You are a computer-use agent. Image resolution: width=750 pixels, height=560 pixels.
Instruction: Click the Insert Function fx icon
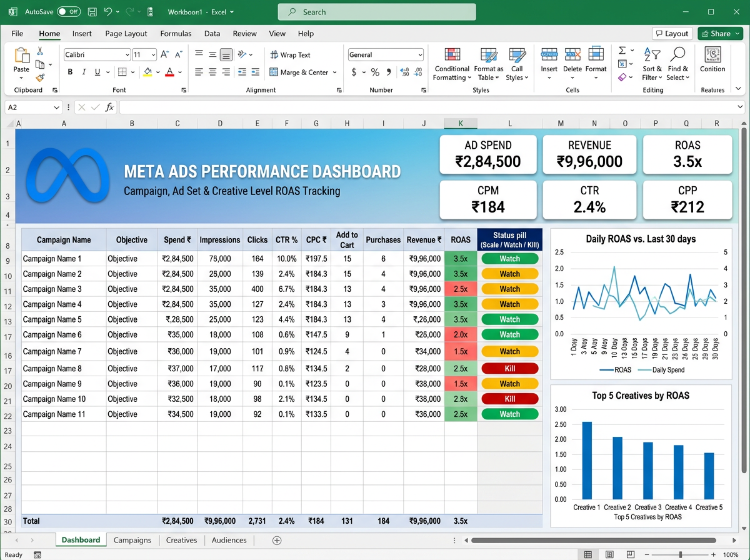pos(109,107)
